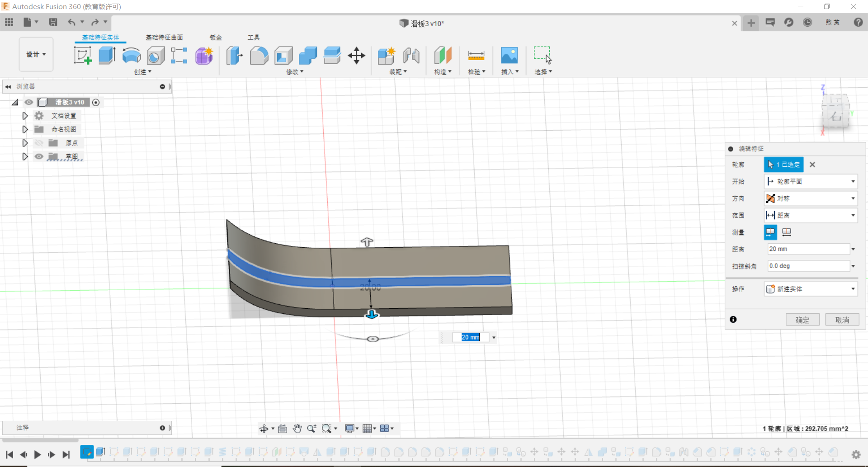Switch to the 基础特征曲面 tab

(x=164, y=38)
